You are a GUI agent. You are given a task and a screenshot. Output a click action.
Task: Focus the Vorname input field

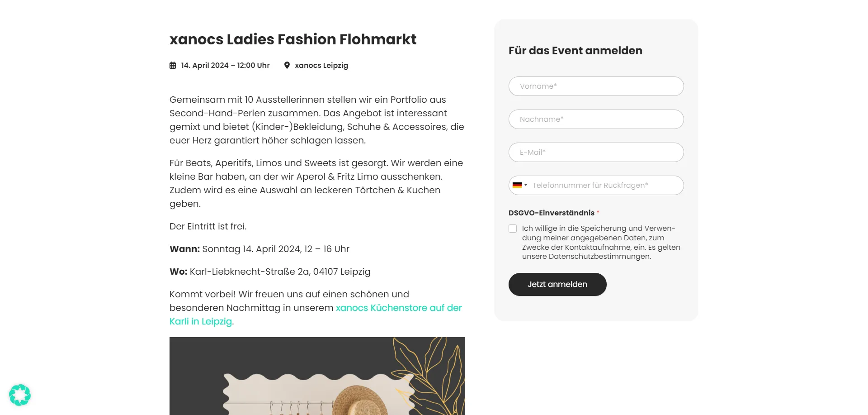[596, 86]
